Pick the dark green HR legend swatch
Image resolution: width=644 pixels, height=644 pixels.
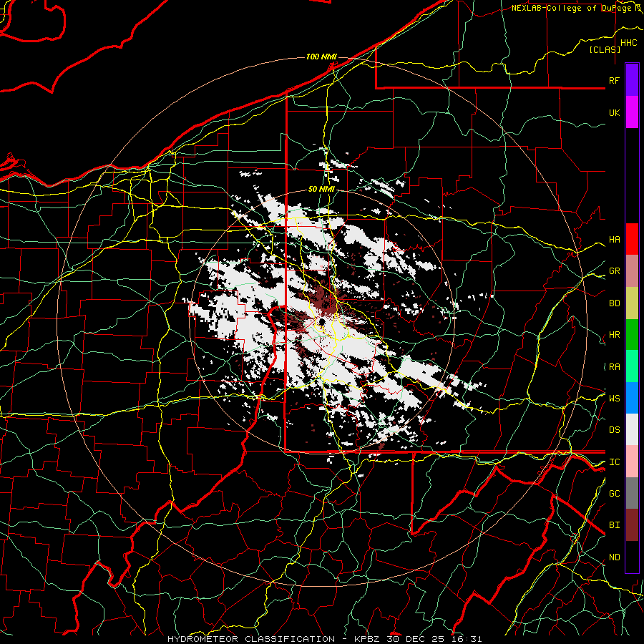(x=632, y=334)
